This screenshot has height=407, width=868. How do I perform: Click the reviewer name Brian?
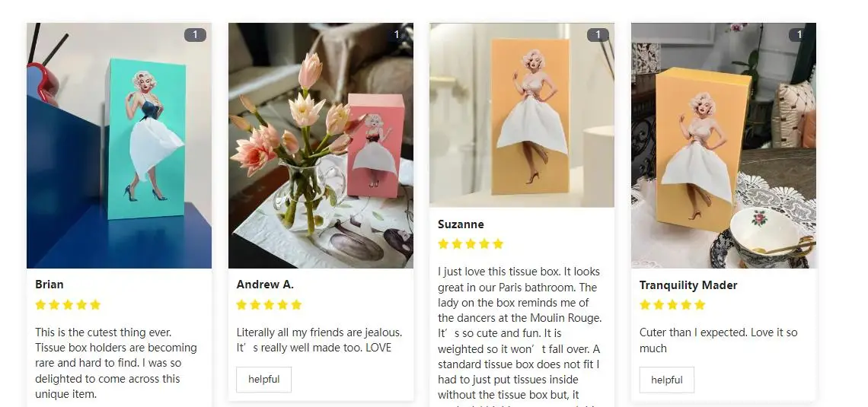[x=49, y=285]
